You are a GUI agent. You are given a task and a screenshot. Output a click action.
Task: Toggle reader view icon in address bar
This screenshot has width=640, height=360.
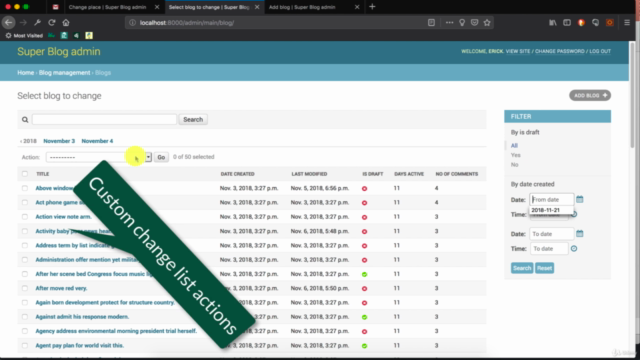coord(431,23)
